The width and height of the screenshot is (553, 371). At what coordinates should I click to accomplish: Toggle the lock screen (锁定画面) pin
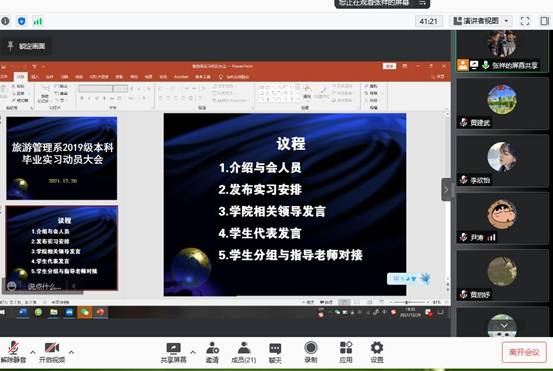click(x=27, y=46)
